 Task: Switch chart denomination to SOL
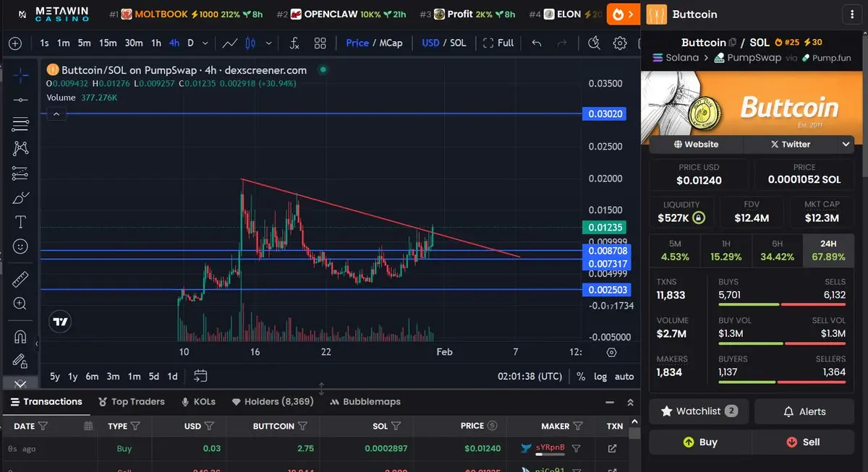[458, 43]
